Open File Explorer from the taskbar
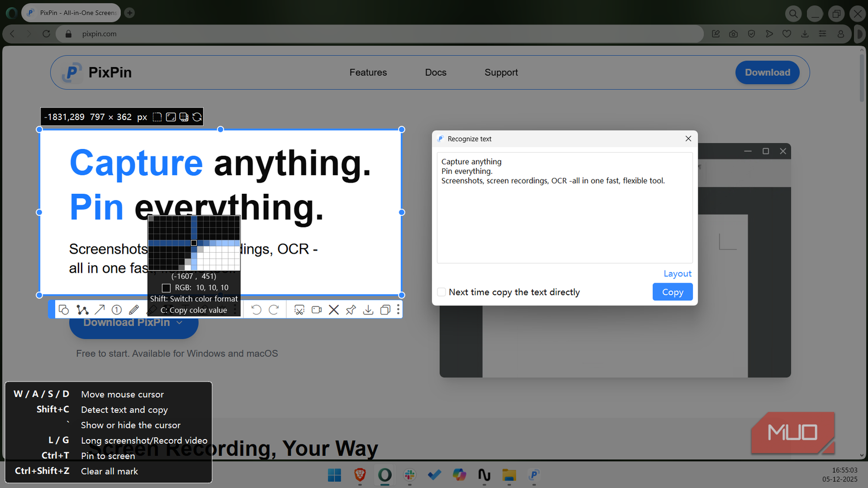 pyautogui.click(x=509, y=475)
